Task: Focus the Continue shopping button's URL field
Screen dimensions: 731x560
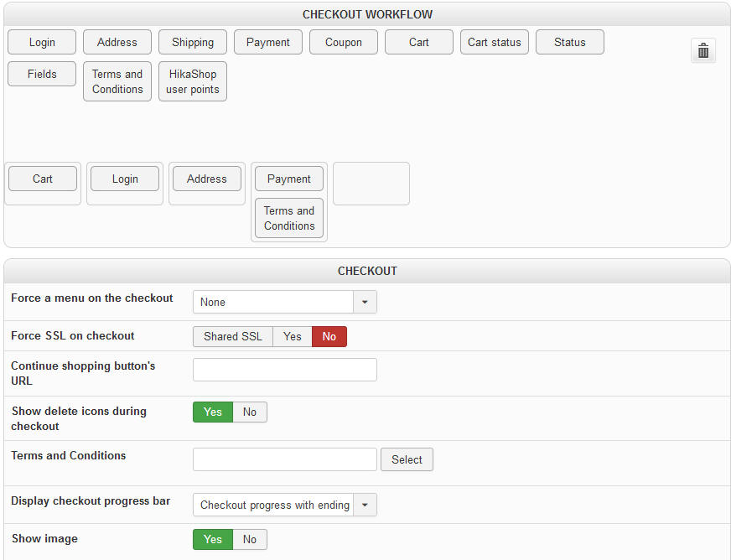Action: point(285,370)
